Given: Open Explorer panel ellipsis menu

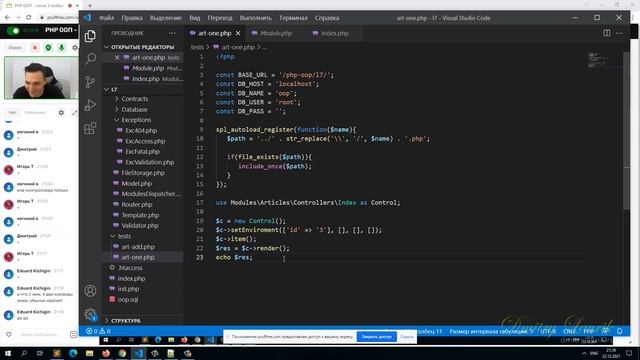Looking at the screenshot, I should (x=172, y=33).
